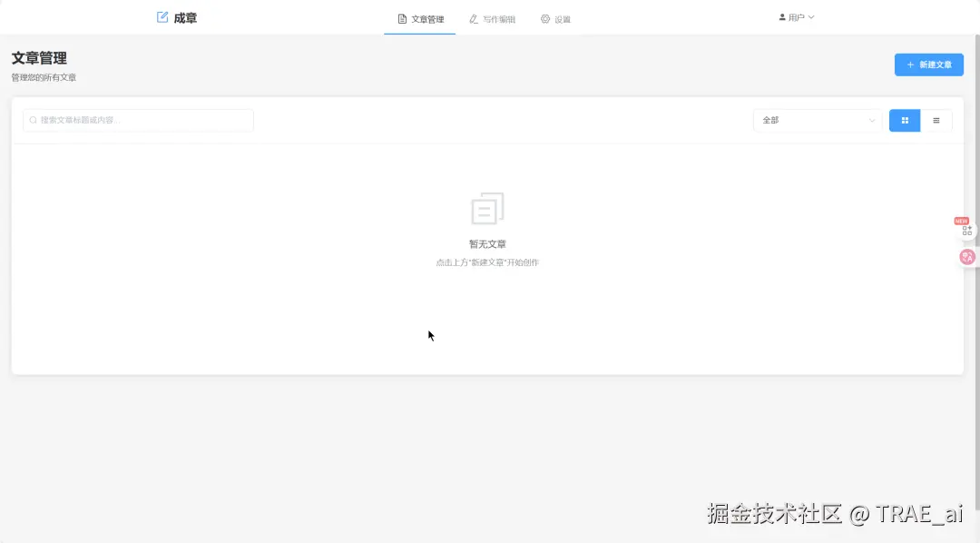
Task: Open settings via the gear icon
Action: 544,18
